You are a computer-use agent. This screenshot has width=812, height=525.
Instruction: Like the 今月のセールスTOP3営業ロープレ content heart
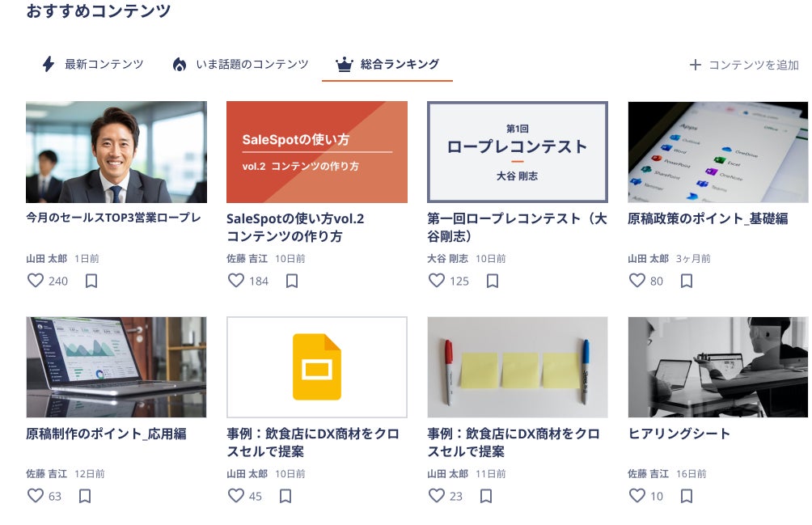[36, 281]
